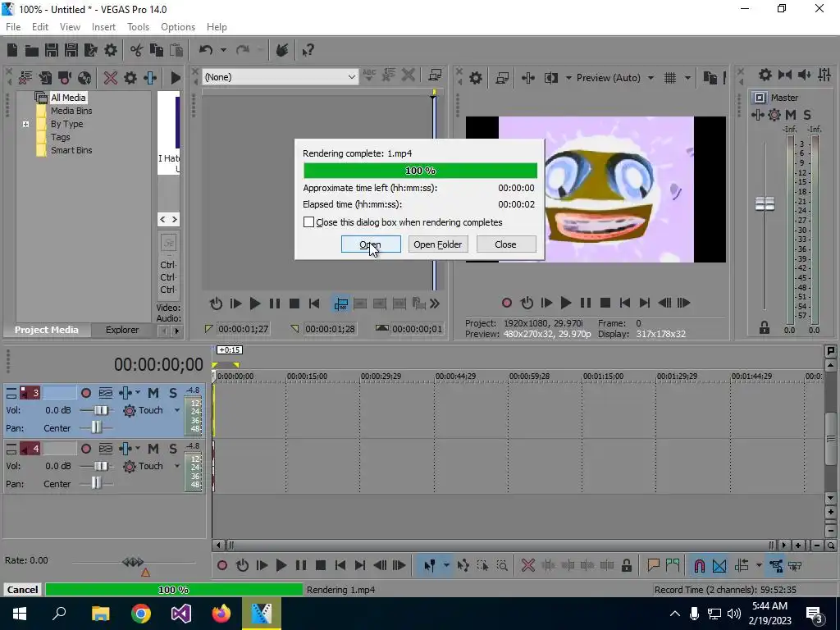Open Video Preview project properties gear
Image resolution: width=840 pixels, height=630 pixels.
476,78
